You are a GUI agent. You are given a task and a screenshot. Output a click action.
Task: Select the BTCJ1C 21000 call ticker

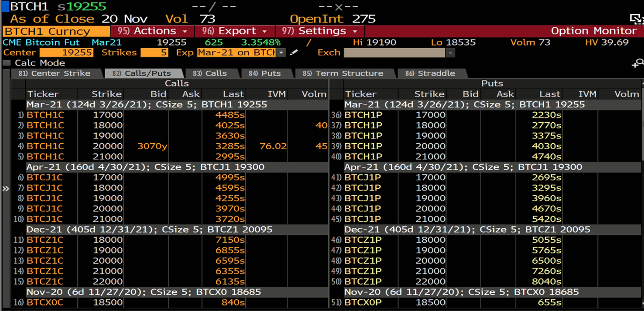point(45,219)
